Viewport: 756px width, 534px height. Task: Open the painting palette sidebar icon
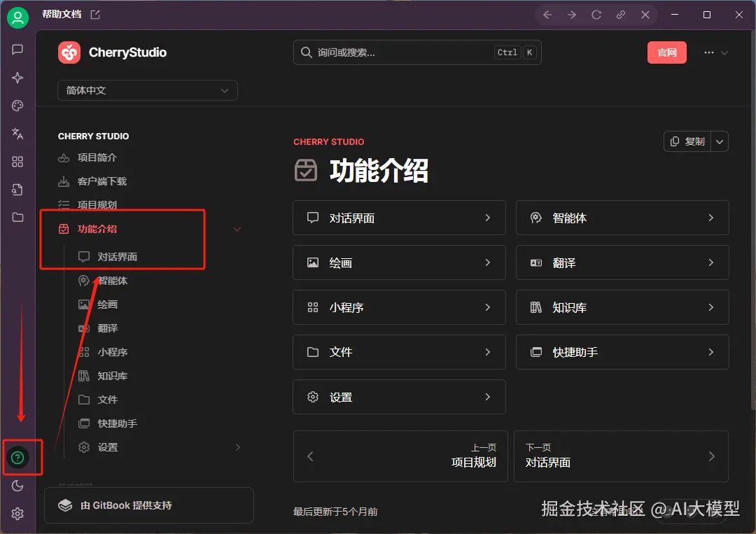coord(17,106)
